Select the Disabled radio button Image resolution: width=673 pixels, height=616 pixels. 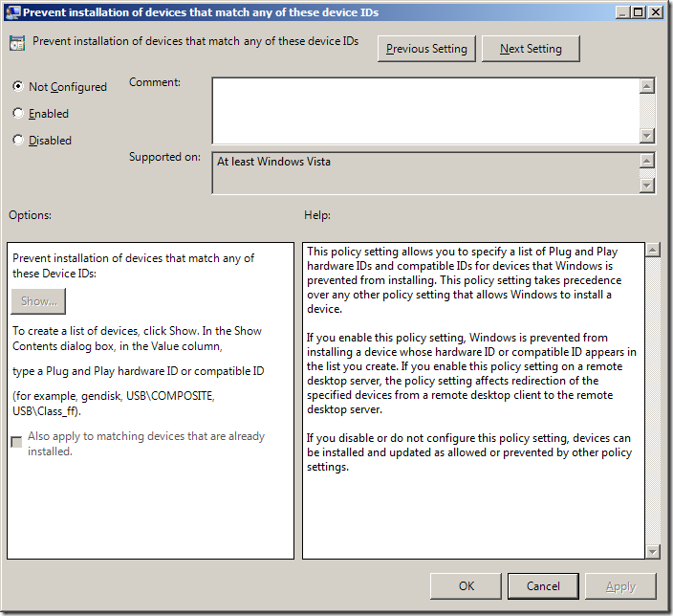[18, 140]
